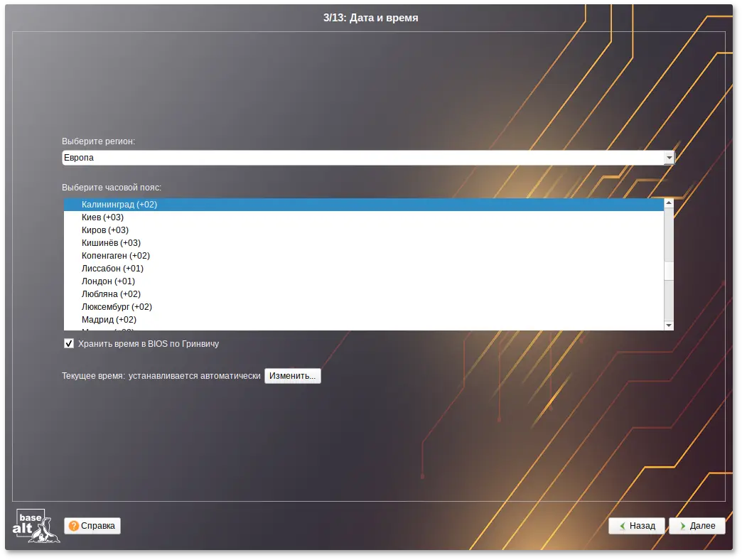Viewport: 742px width, 560px height.
Task: Click the green back arrow icon
Action: tap(622, 526)
